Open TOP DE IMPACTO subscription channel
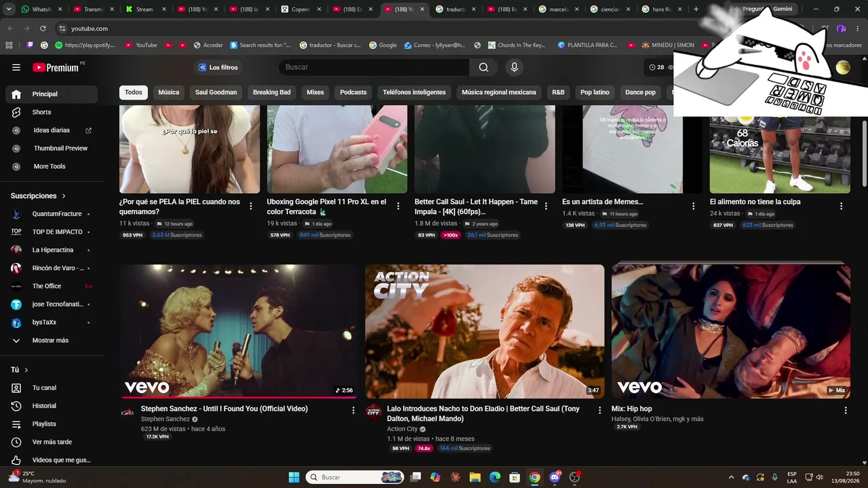The image size is (868, 488). click(52, 232)
